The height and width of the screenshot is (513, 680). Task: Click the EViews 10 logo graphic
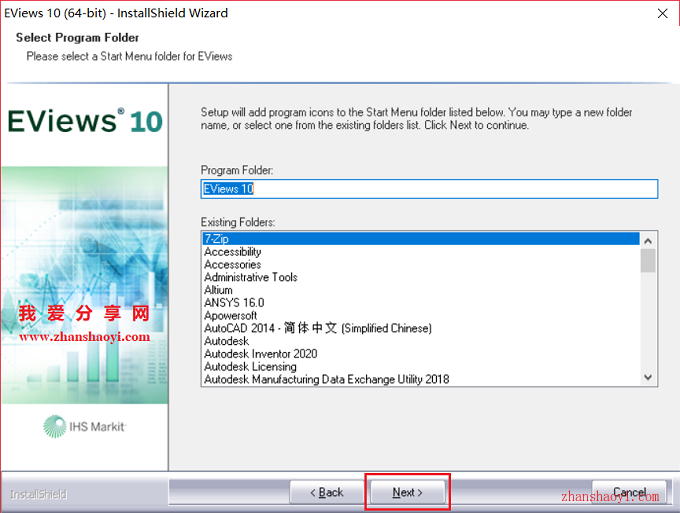click(85, 121)
